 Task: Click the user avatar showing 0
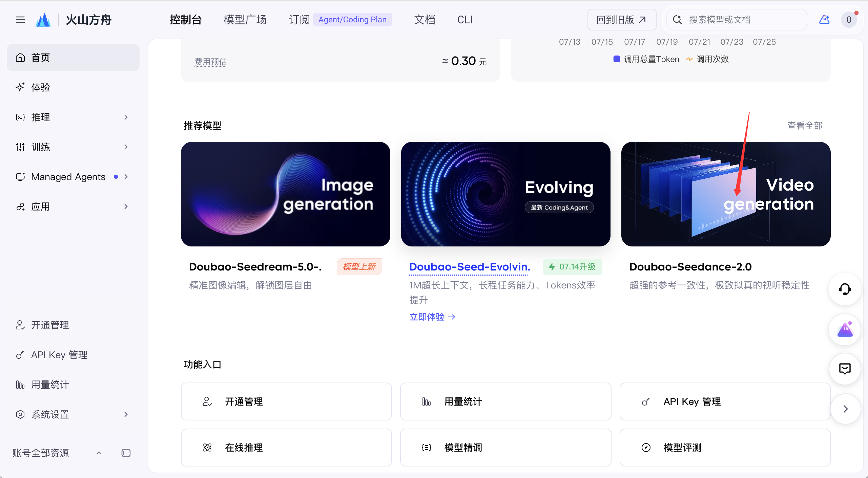tap(849, 20)
